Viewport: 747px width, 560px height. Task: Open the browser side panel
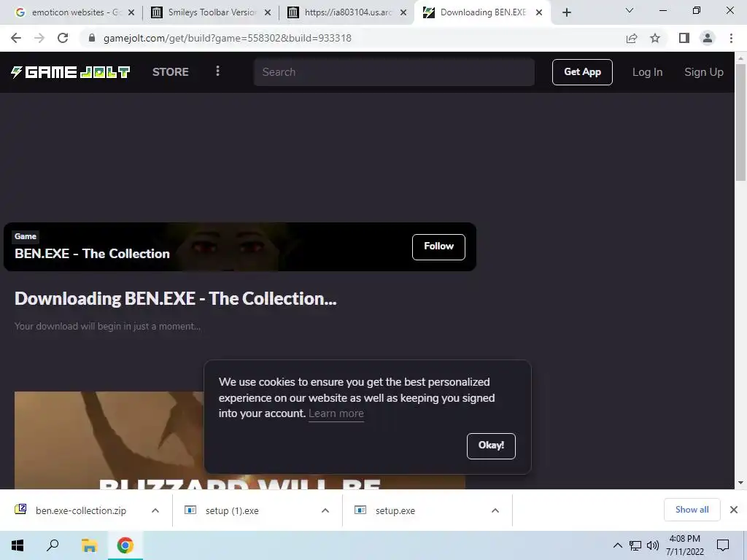click(684, 38)
